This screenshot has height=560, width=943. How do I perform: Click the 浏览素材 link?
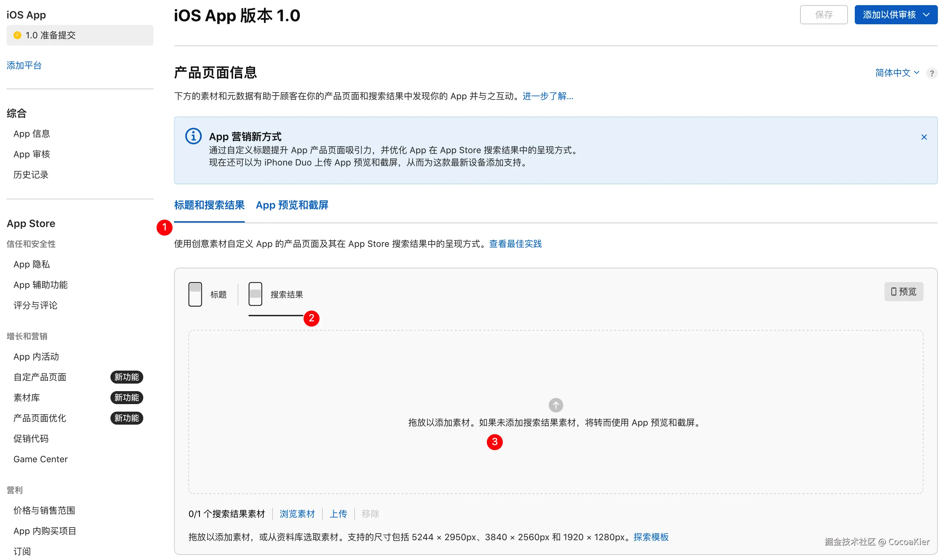(x=297, y=514)
